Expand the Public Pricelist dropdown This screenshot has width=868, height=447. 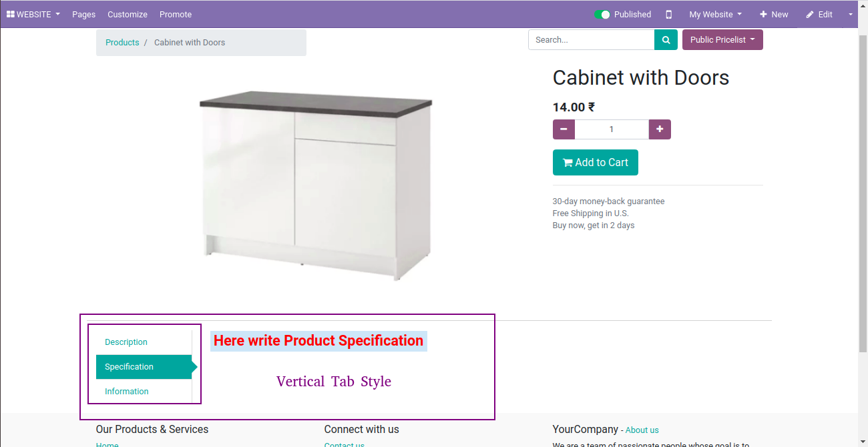722,40
